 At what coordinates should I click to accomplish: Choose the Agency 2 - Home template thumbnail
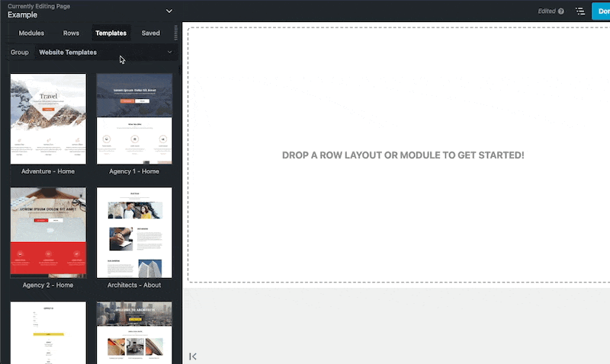(48, 233)
